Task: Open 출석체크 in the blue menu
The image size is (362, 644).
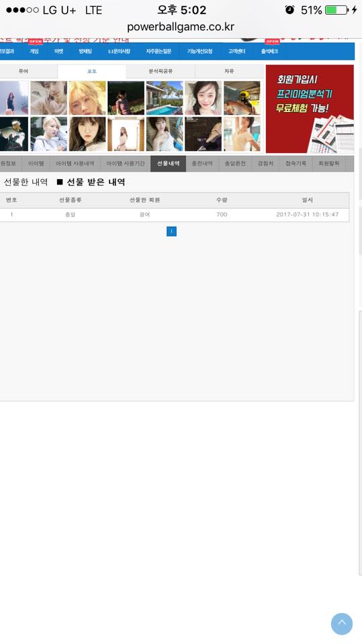Action: (269, 52)
